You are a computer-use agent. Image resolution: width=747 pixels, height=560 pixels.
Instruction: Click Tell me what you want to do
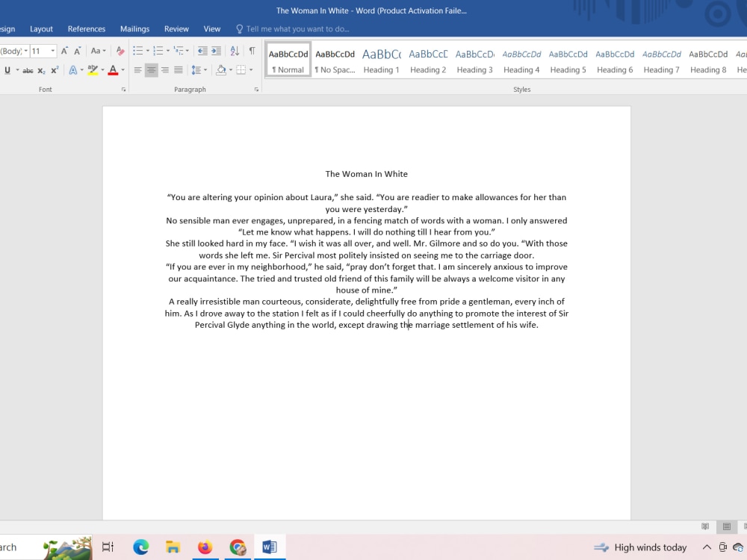293,29
